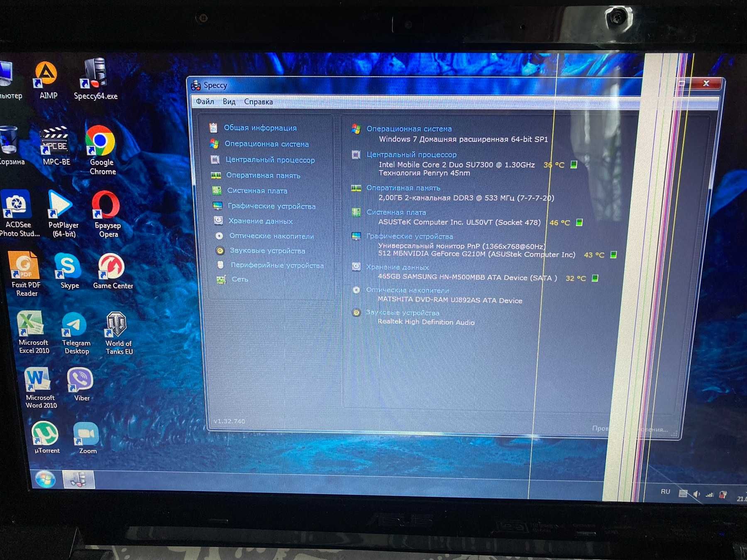Click the hard drive temperature 32 °C reading
Image resolution: width=747 pixels, height=560 pixels.
pos(576,278)
